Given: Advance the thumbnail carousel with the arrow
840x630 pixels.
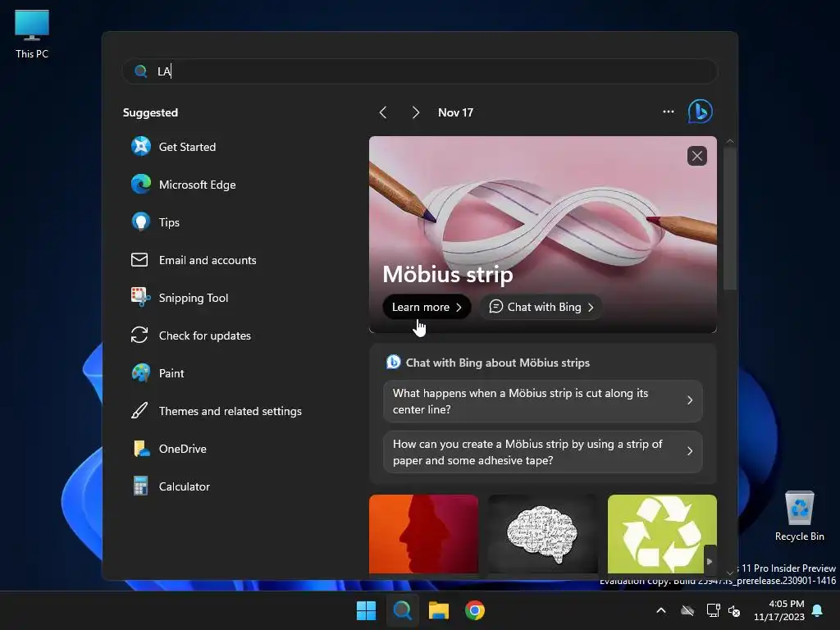Looking at the screenshot, I should point(710,561).
